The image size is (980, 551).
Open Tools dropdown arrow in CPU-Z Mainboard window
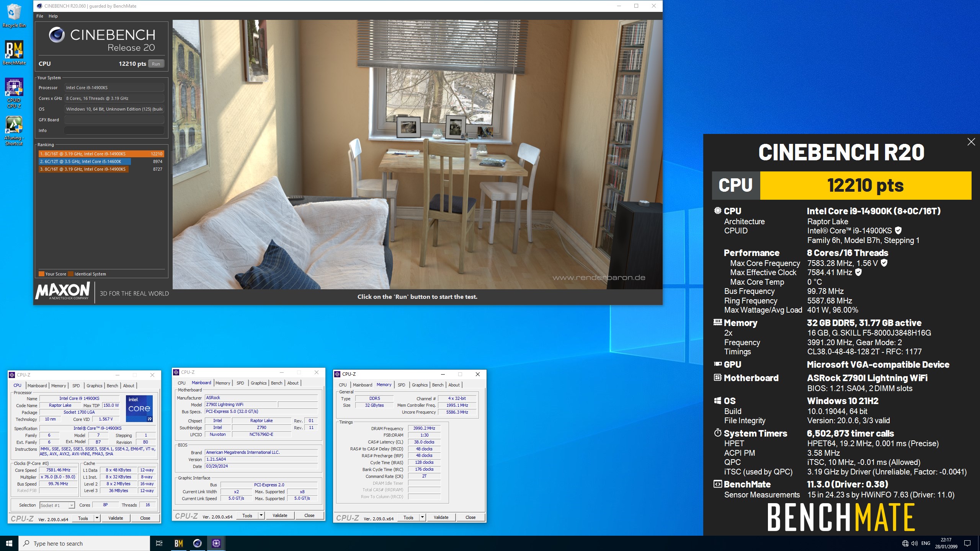pos(261,515)
